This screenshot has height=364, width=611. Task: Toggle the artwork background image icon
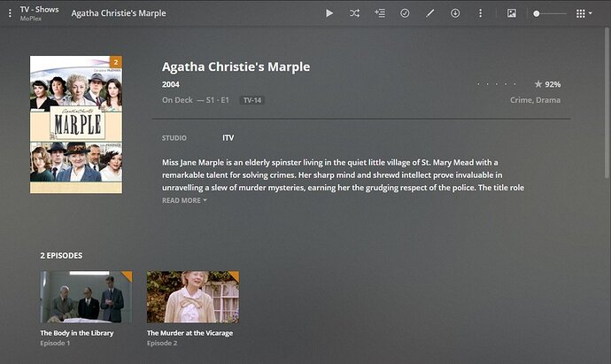click(x=512, y=13)
